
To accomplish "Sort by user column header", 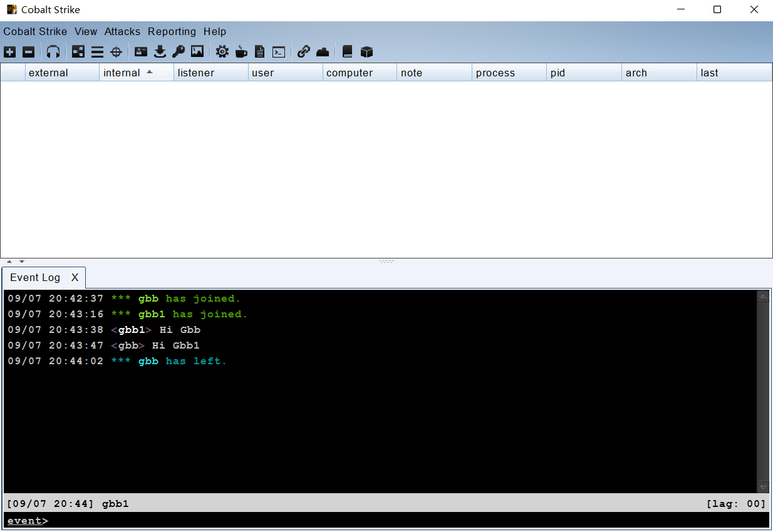I will [x=286, y=73].
